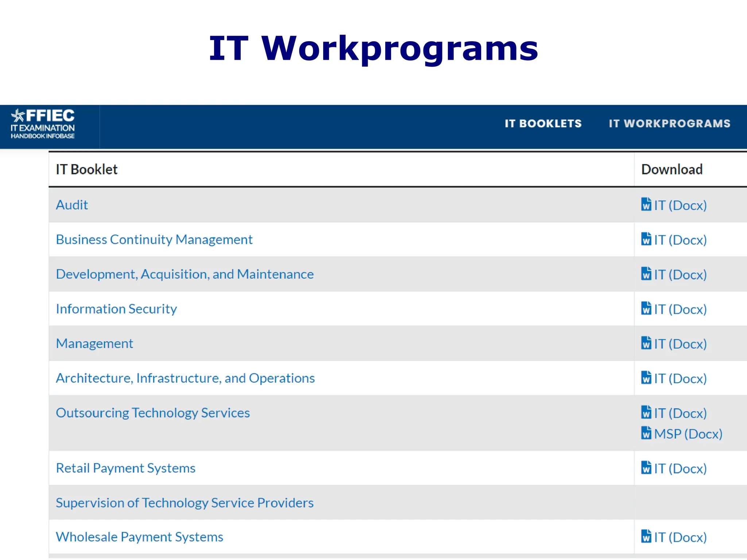Click Word icon in Development, Acquisition row
Image resolution: width=747 pixels, height=560 pixels.
coord(646,273)
